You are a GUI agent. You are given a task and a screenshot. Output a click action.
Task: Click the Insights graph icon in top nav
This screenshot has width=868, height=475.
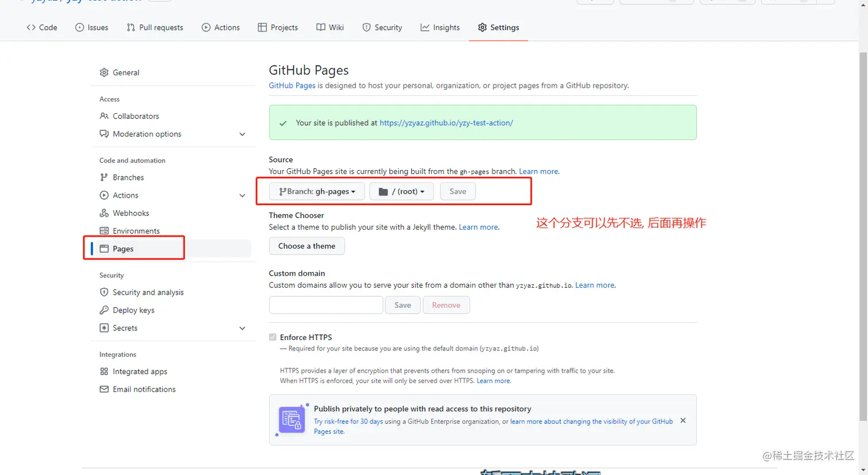coord(425,28)
